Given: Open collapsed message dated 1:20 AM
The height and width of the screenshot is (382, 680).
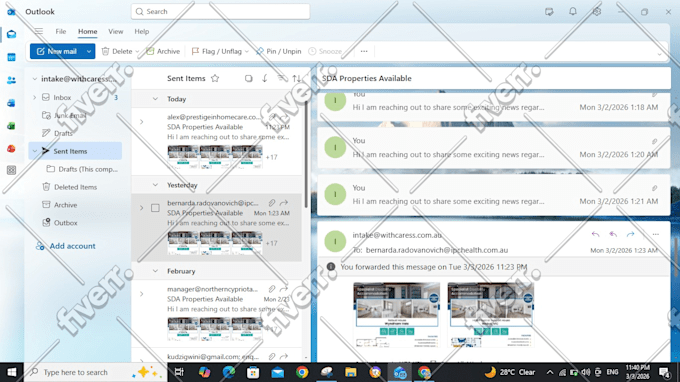Looking at the screenshot, I should (x=494, y=147).
